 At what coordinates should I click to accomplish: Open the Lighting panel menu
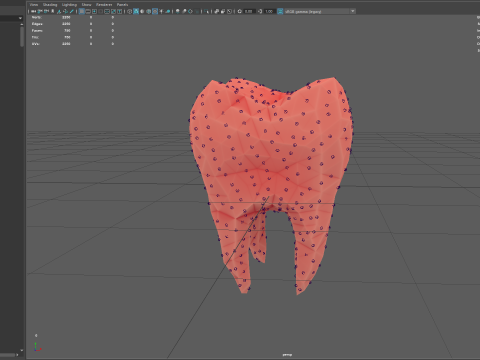69,4
